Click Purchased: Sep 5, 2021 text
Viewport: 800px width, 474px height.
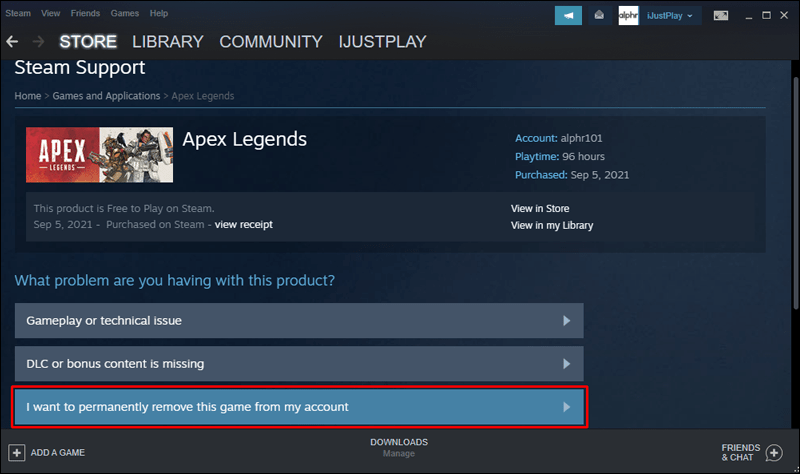[572, 175]
